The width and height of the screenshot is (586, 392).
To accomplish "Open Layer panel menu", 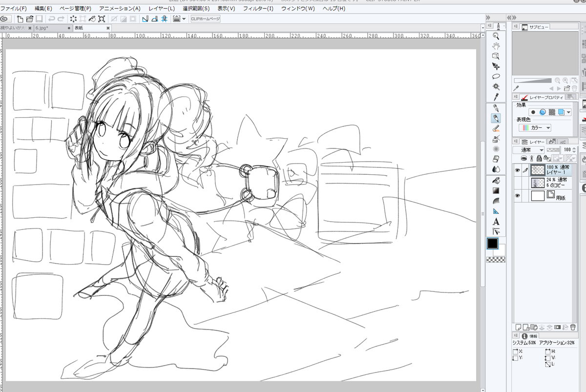I will coord(516,142).
